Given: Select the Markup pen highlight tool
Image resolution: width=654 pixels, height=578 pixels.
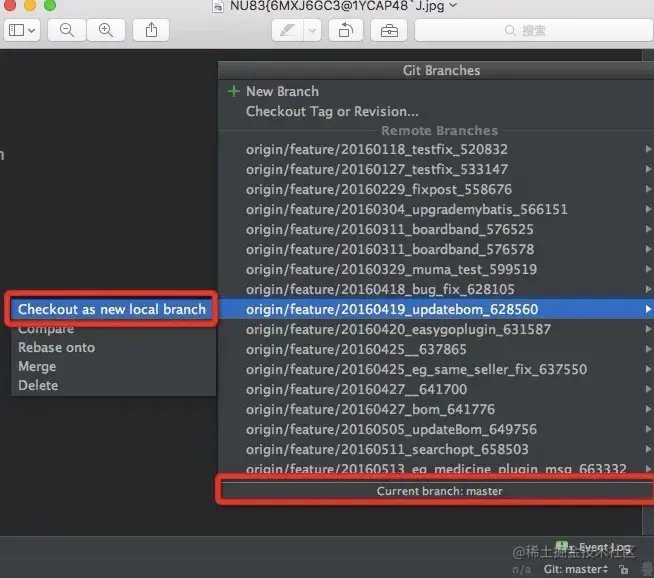Looking at the screenshot, I should (287, 30).
